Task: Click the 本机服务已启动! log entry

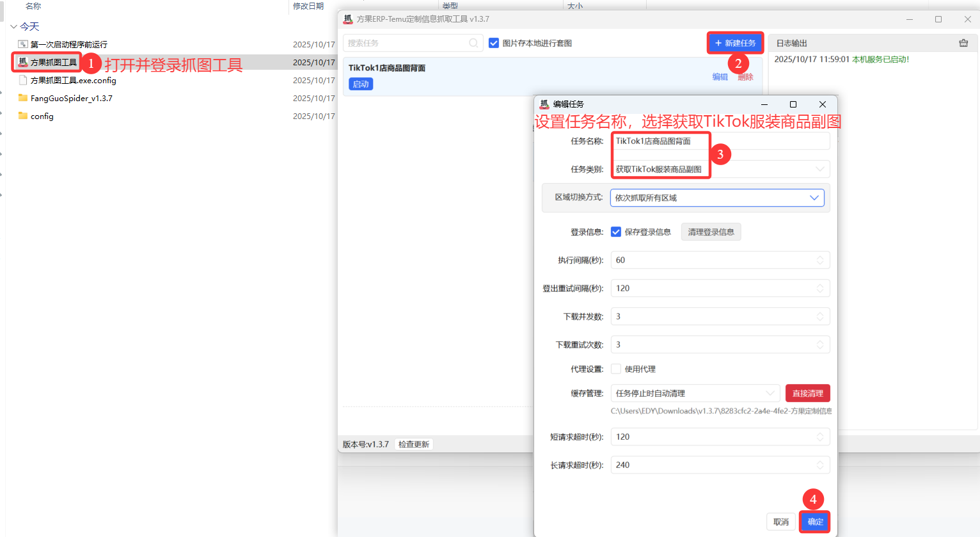Action: coord(880,60)
